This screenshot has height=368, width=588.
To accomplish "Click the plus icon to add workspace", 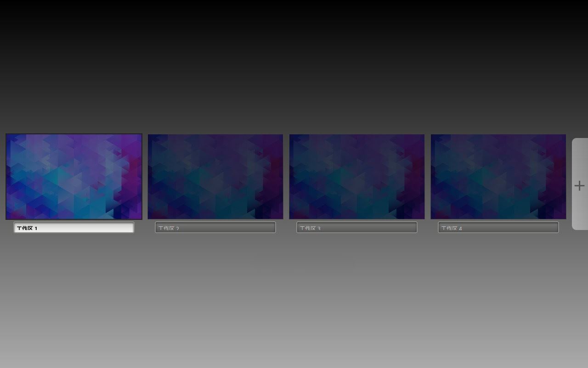I will click(x=579, y=185).
